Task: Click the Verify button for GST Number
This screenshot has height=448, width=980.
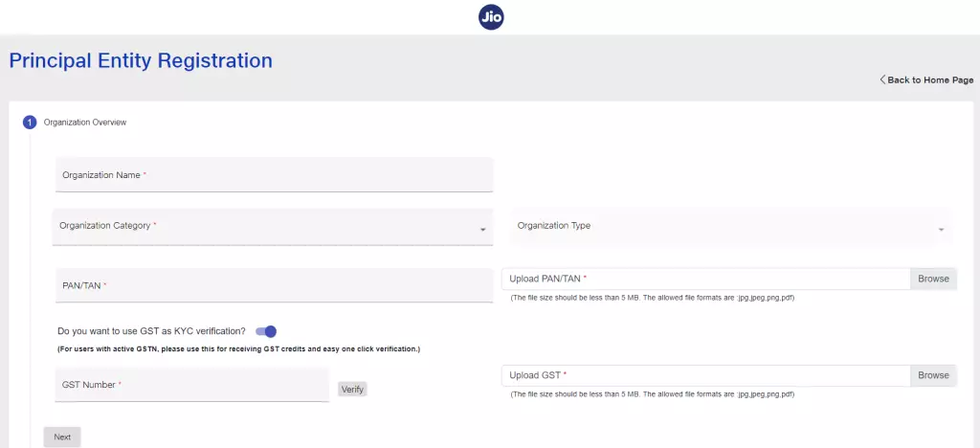Action: (x=352, y=389)
